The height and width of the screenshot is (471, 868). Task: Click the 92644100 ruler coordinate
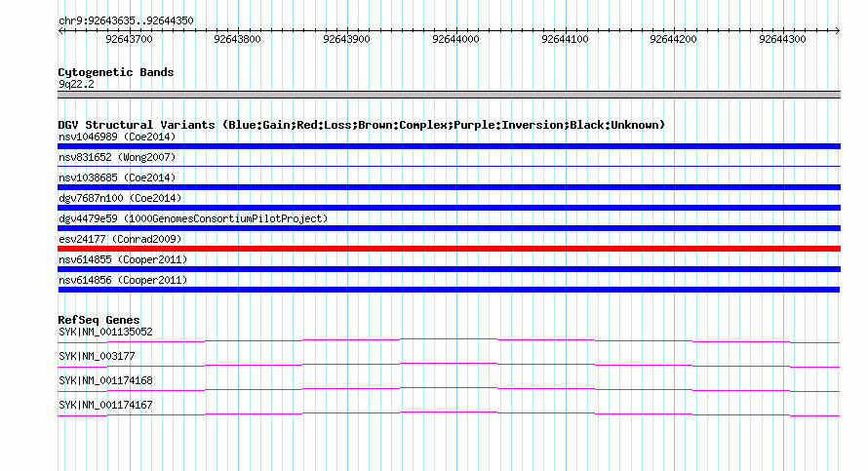[565, 39]
